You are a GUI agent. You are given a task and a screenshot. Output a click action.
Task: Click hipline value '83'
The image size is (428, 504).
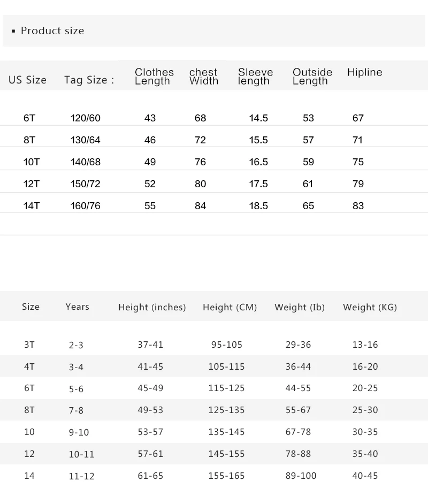pyautogui.click(x=358, y=205)
